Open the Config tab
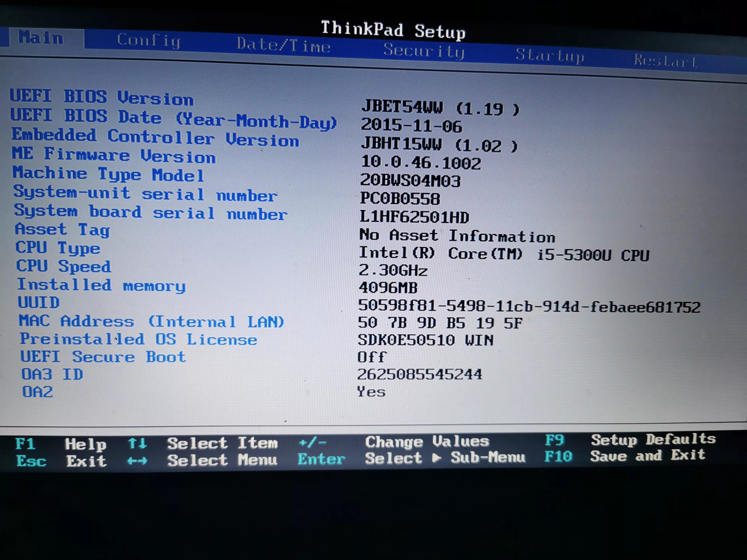The width and height of the screenshot is (747, 560). [149, 41]
